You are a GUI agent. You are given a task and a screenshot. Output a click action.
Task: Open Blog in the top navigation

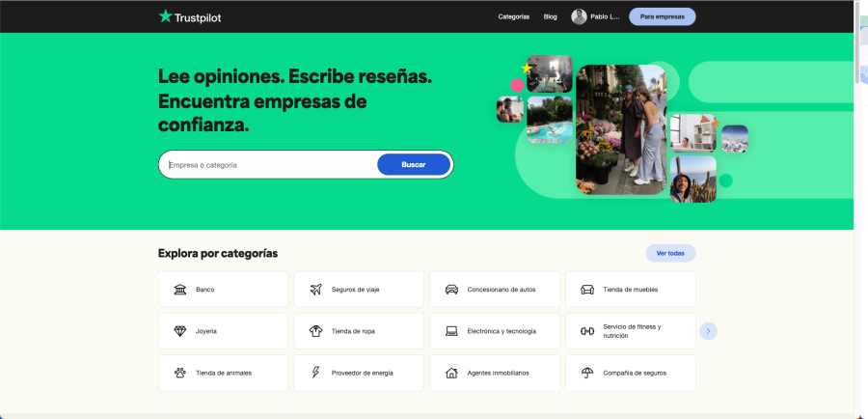[x=550, y=16]
